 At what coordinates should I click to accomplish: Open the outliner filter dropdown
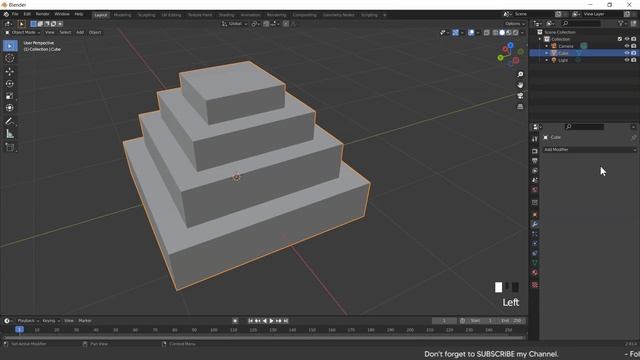tap(622, 24)
